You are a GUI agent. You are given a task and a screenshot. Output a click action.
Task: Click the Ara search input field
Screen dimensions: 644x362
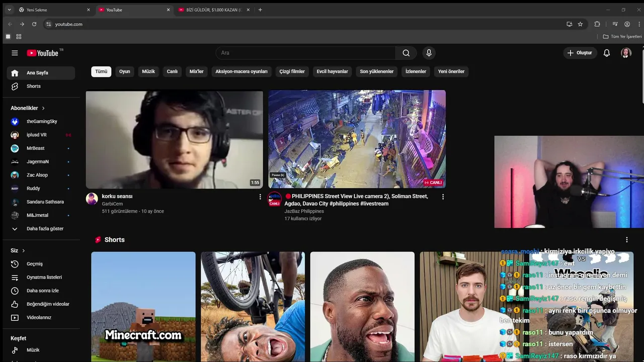[306, 53]
